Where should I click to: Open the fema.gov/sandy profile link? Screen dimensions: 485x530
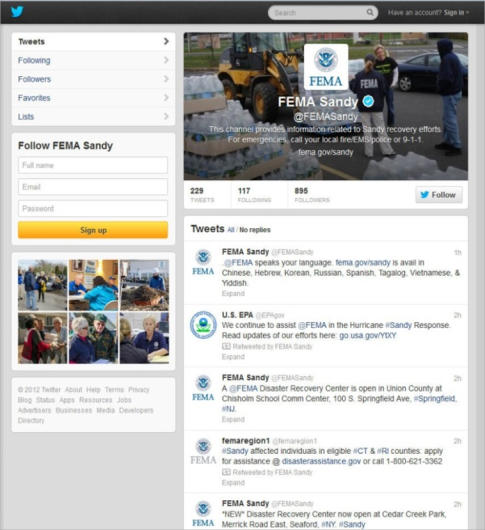325,152
